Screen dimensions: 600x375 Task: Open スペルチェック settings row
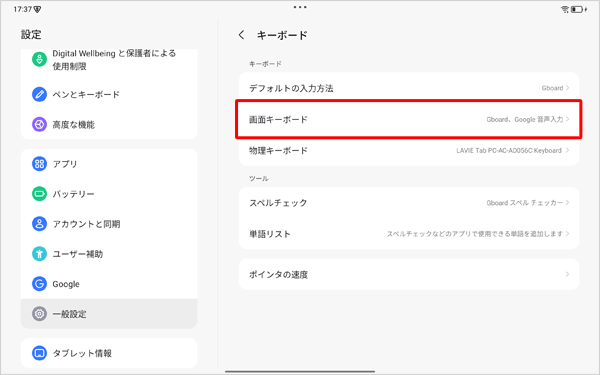[x=409, y=203]
